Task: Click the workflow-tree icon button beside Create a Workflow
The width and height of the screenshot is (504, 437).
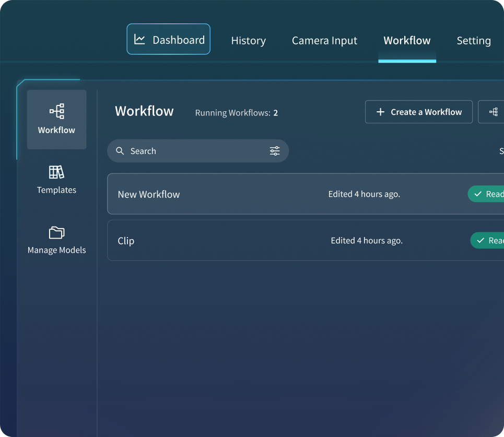Action: pyautogui.click(x=494, y=112)
